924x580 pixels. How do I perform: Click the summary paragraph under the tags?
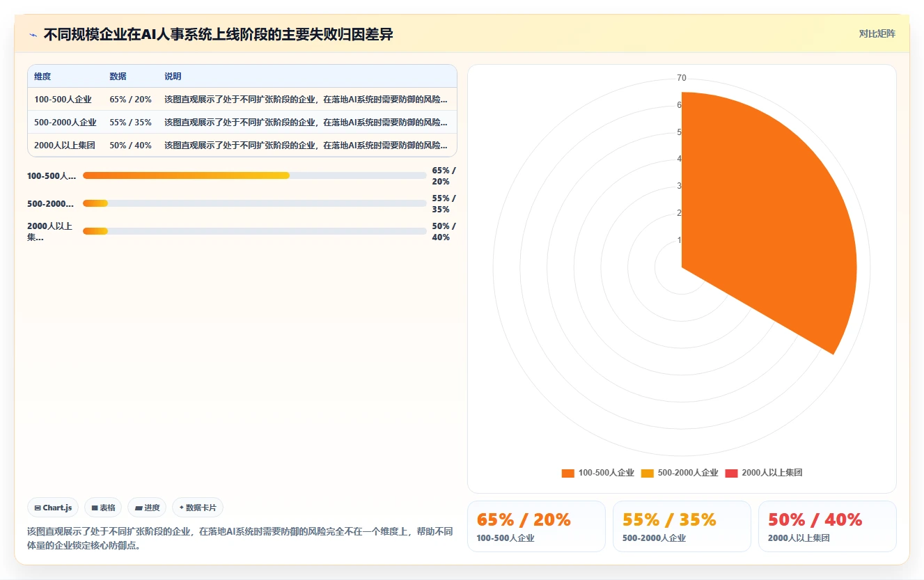(x=240, y=538)
